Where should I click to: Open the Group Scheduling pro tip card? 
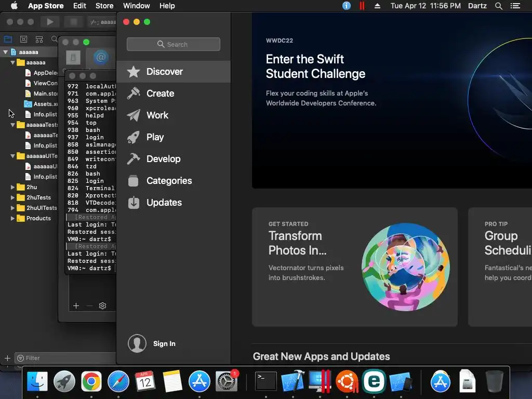point(500,267)
